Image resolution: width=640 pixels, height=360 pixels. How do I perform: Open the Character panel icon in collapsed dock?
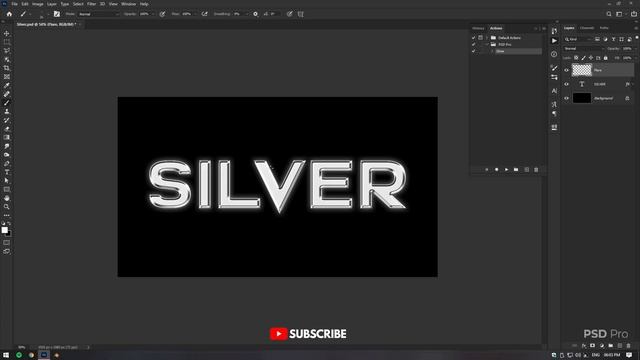pos(554,91)
